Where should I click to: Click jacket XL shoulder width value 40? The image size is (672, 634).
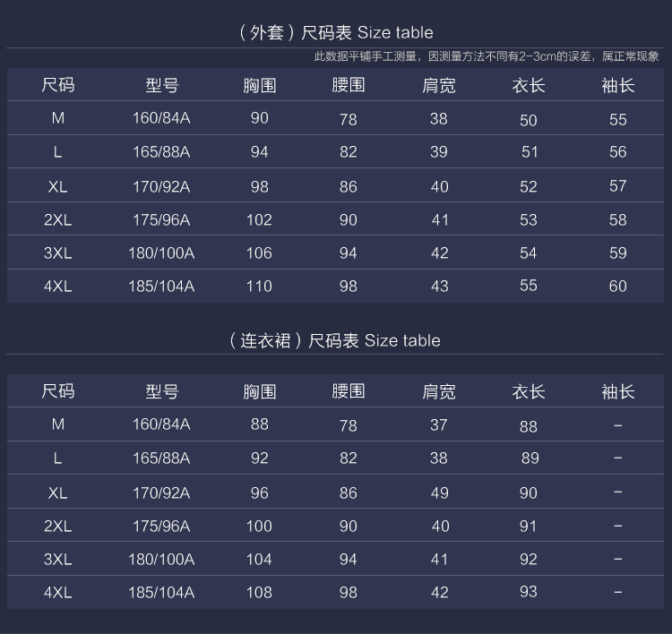point(439,186)
